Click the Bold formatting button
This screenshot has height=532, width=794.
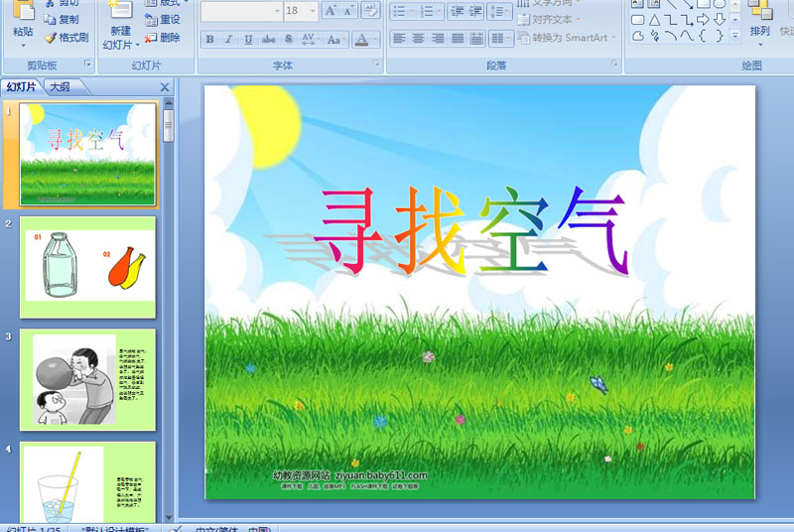pos(210,40)
